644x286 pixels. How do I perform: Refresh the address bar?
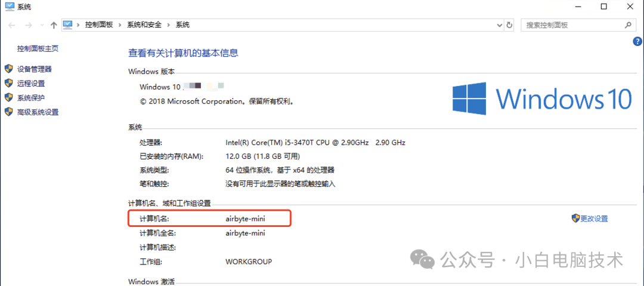coord(510,25)
